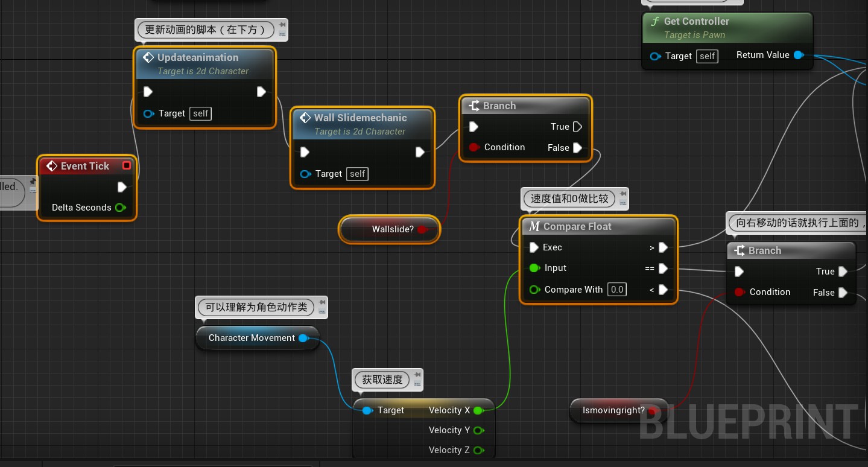The image size is (868, 467).
Task: Select the Compare Float macro node title
Action: (x=577, y=227)
